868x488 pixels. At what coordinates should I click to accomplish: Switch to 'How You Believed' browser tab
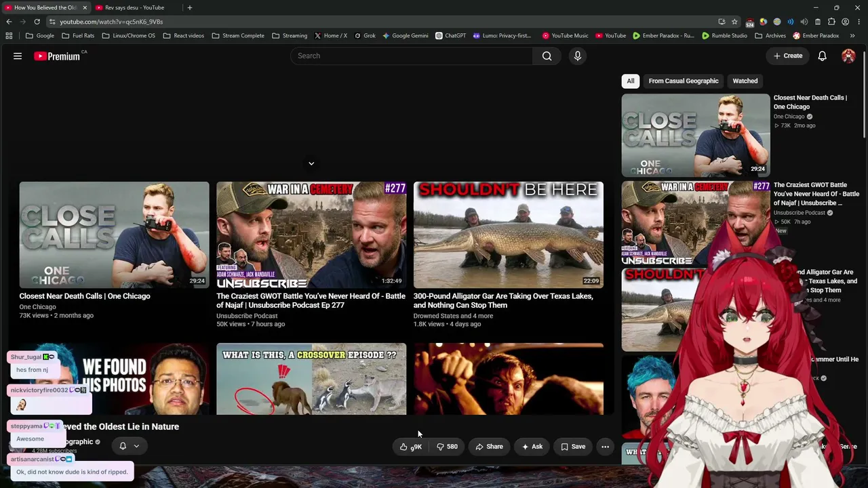click(x=45, y=7)
